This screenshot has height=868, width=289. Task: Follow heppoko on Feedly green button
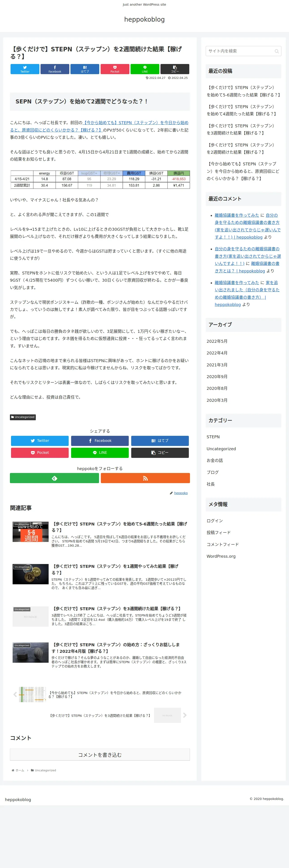[54, 478]
